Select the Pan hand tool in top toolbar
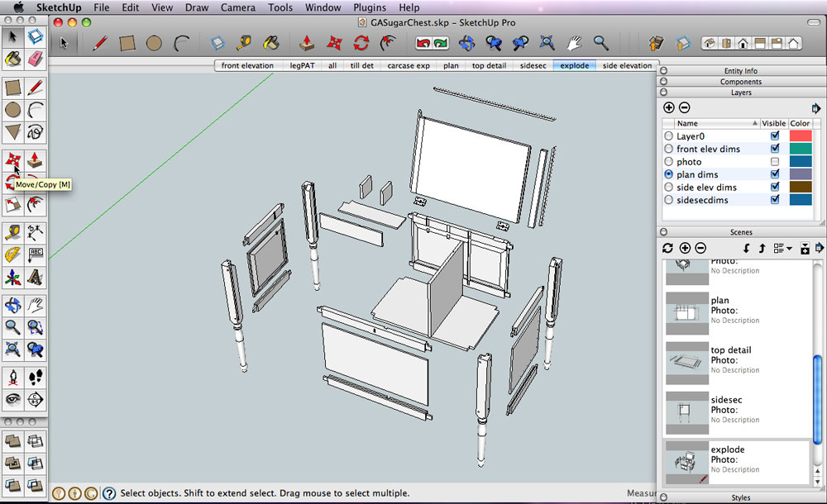Viewport: 827px width, 504px height. pyautogui.click(x=574, y=42)
